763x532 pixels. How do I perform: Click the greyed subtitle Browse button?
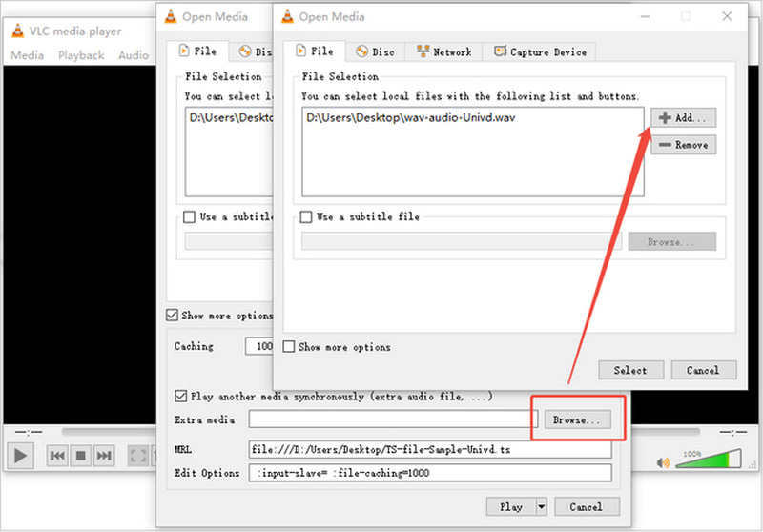click(672, 241)
